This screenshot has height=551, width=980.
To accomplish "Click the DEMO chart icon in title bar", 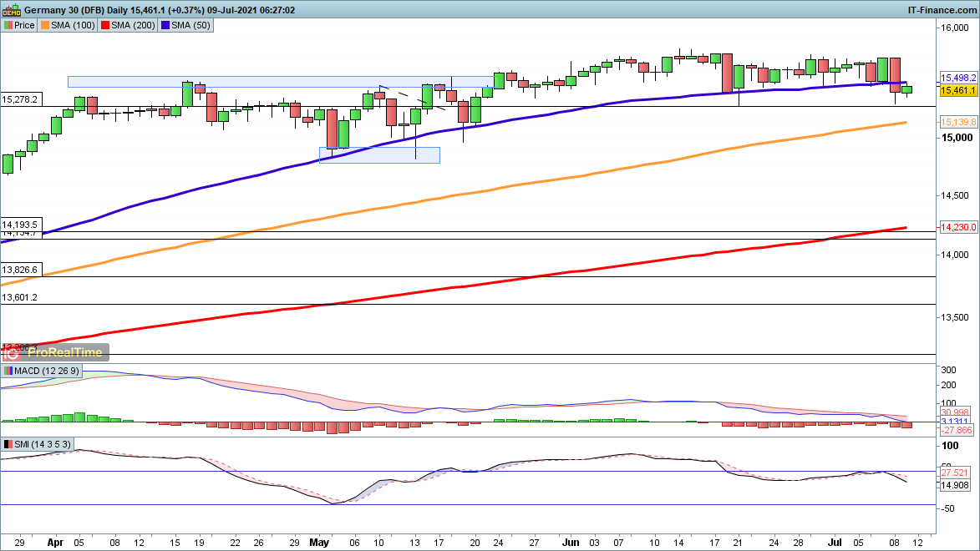I will click(x=10, y=9).
